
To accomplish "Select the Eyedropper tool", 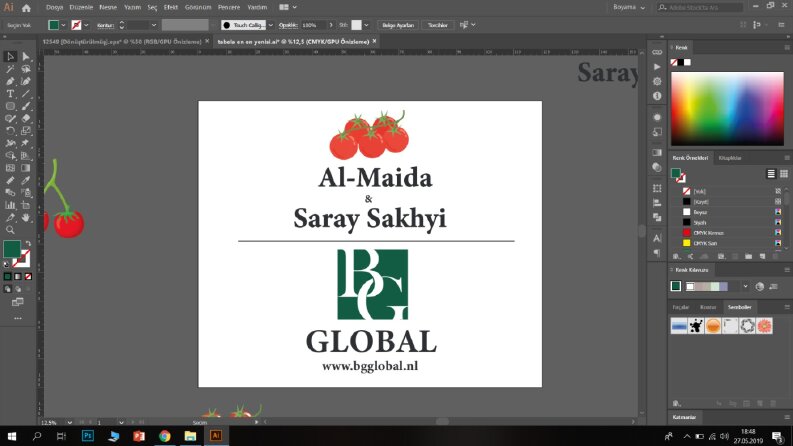I will (26, 181).
